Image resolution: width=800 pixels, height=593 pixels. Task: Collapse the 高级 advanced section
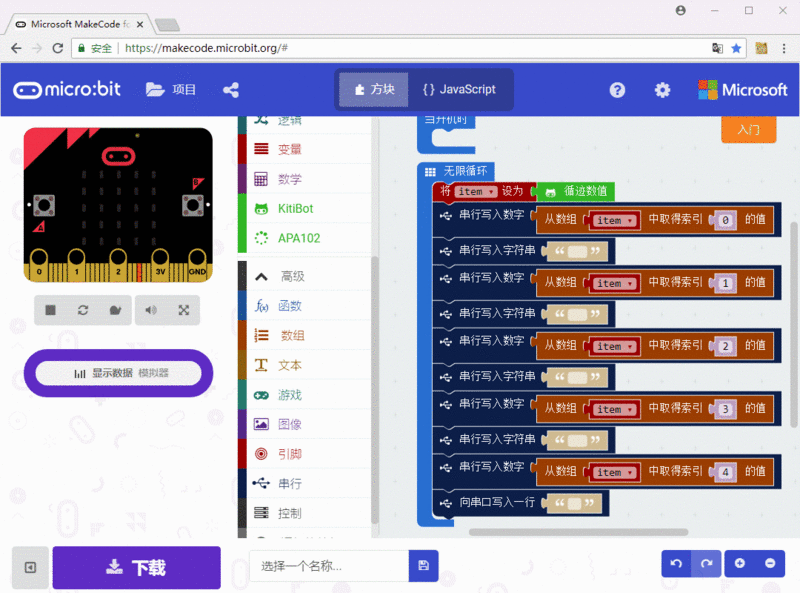pyautogui.click(x=305, y=277)
